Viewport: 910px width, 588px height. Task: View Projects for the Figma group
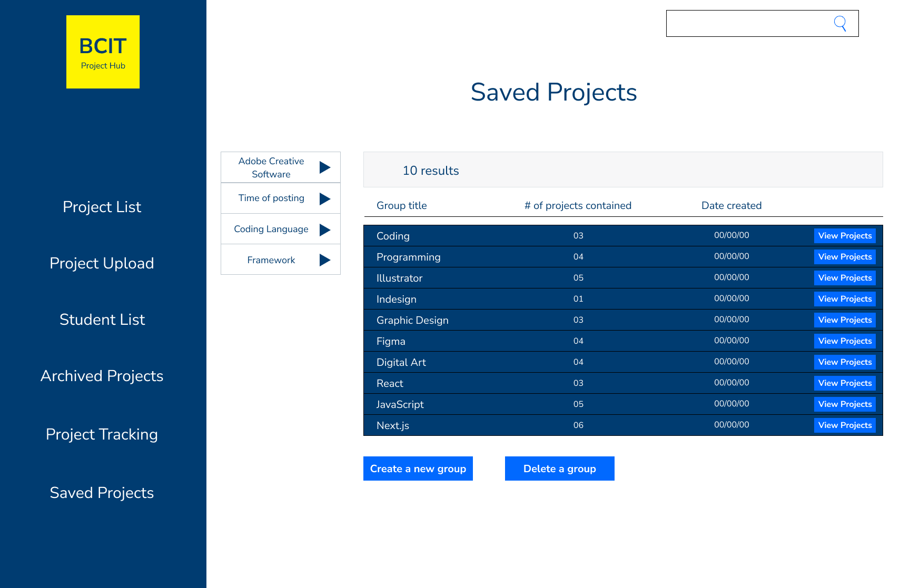845,341
